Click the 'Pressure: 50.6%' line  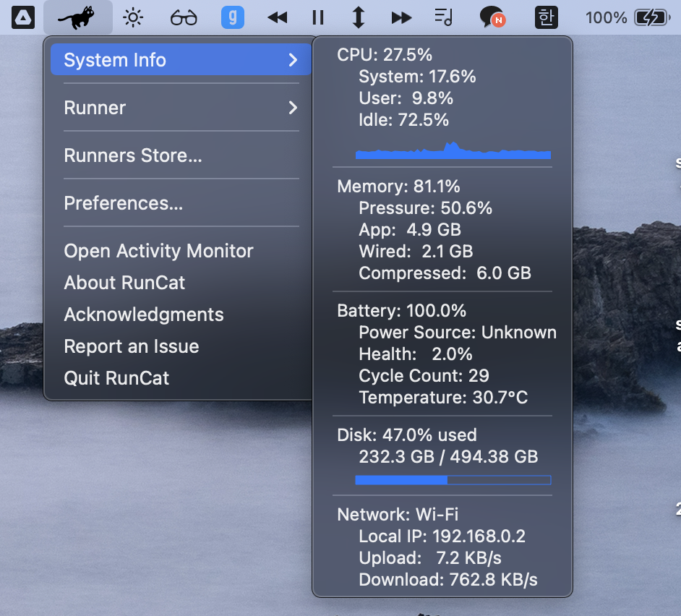coord(425,208)
